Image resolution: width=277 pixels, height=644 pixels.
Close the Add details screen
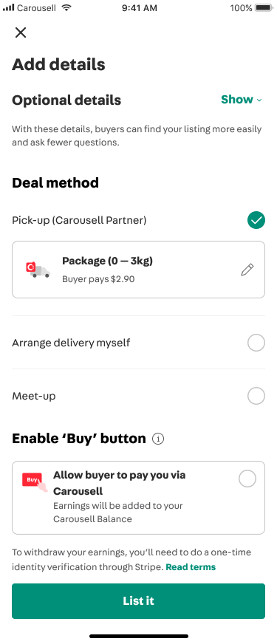pyautogui.click(x=21, y=32)
